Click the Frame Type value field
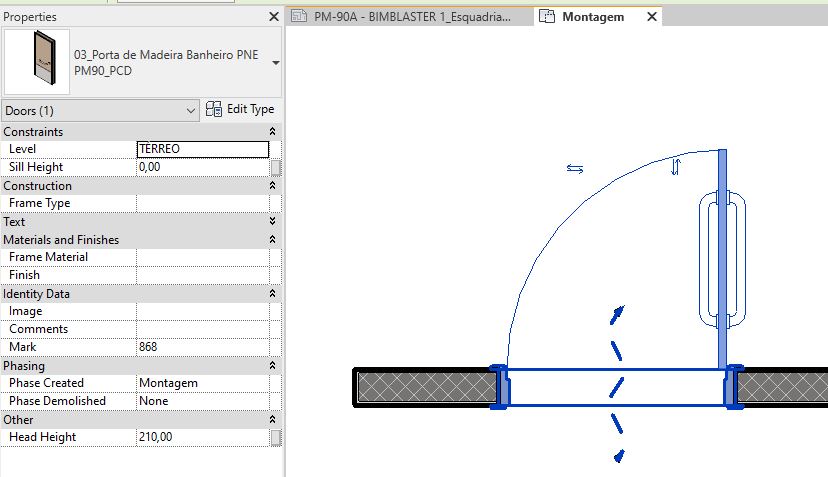 [203, 203]
